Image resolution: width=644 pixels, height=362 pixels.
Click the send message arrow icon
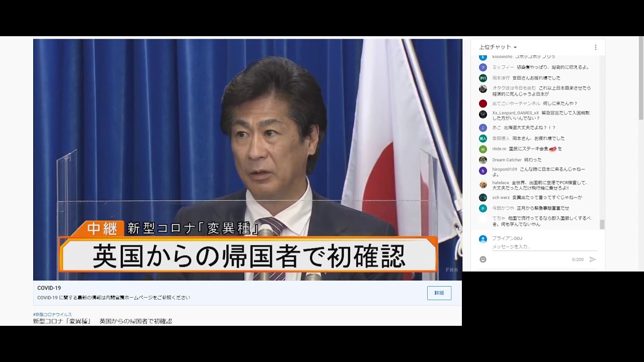pos(593,259)
